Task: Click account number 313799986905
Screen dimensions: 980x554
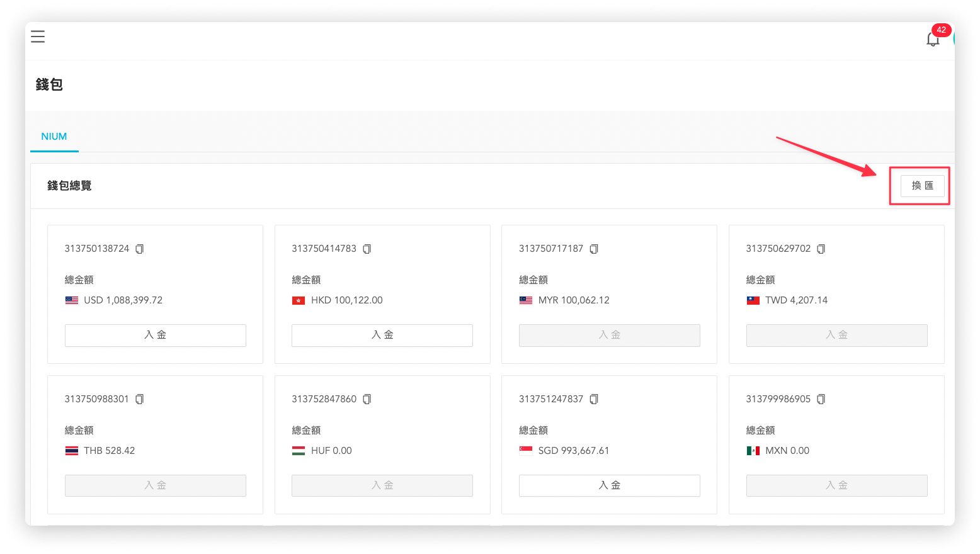Action: (x=778, y=399)
